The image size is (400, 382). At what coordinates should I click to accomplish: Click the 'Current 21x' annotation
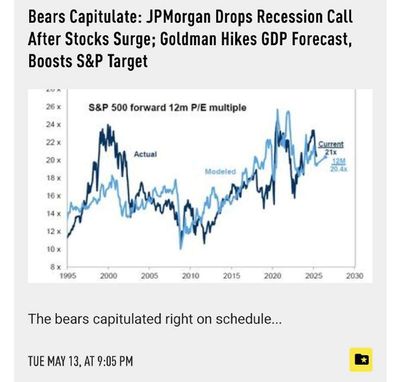[x=331, y=148]
